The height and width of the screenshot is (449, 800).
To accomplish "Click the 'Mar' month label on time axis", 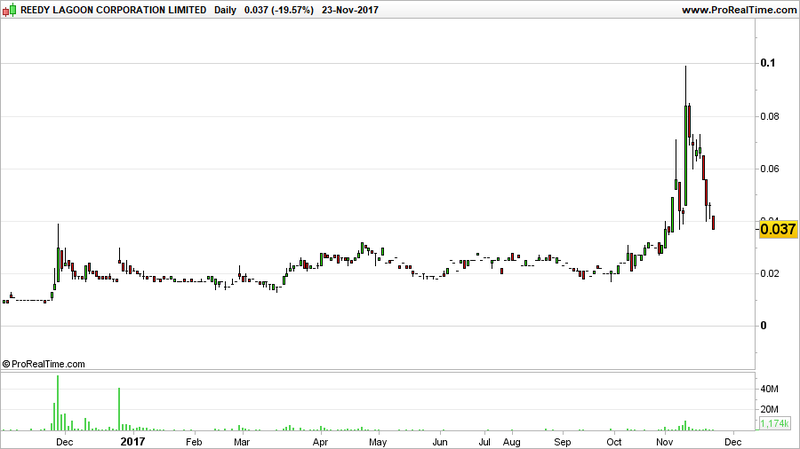I will click(x=241, y=442).
